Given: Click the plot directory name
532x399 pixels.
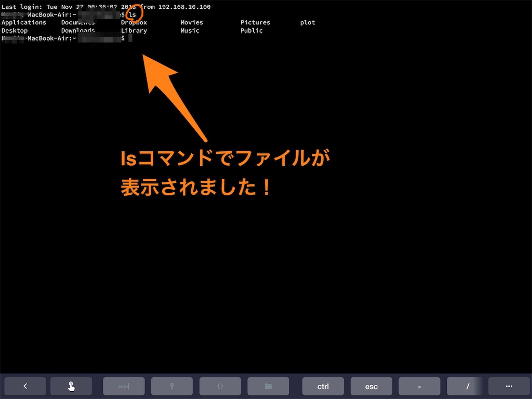Looking at the screenshot, I should tap(307, 22).
